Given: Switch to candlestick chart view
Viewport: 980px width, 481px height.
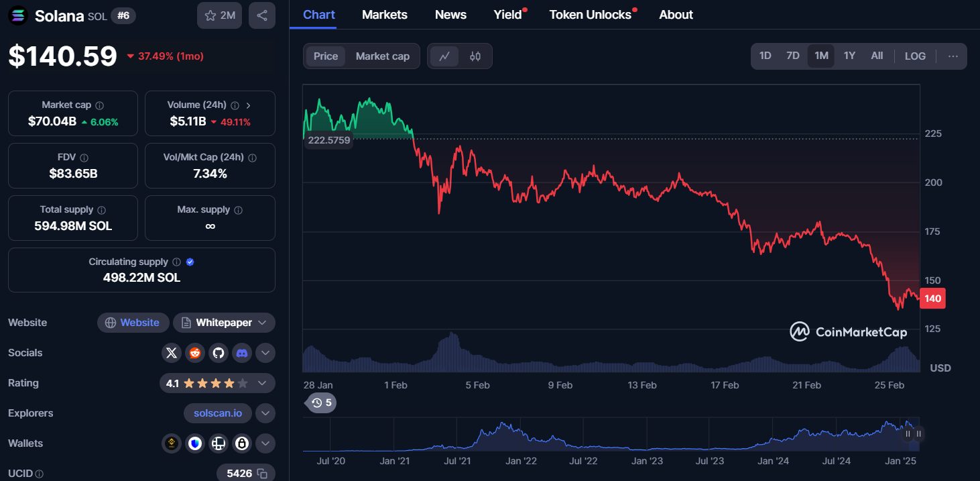Looking at the screenshot, I should pos(475,56).
